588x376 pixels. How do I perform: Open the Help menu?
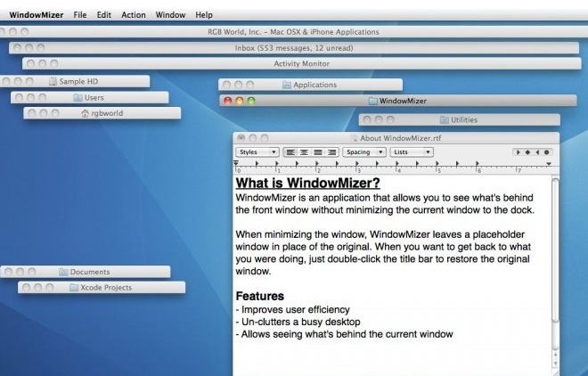[204, 15]
